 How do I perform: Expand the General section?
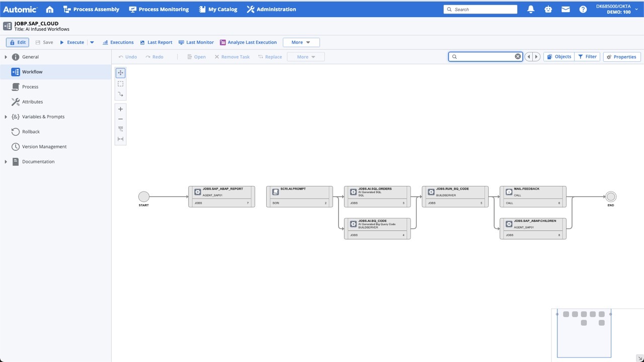[6, 57]
